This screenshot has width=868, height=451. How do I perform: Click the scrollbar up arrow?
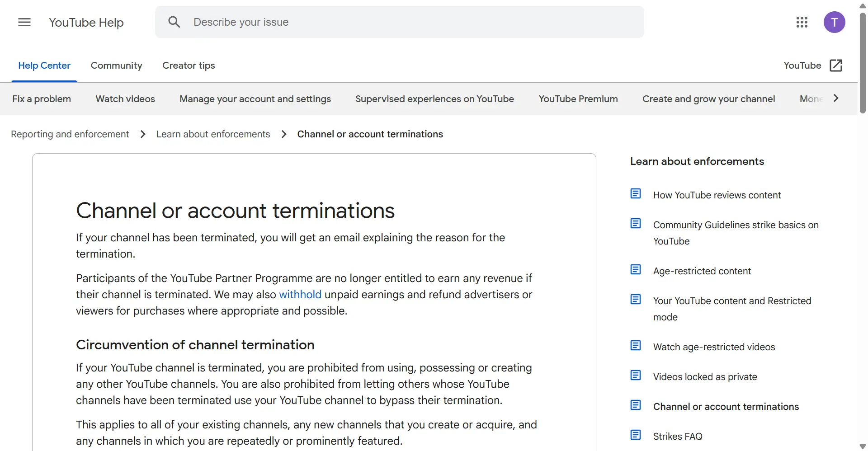863,5
